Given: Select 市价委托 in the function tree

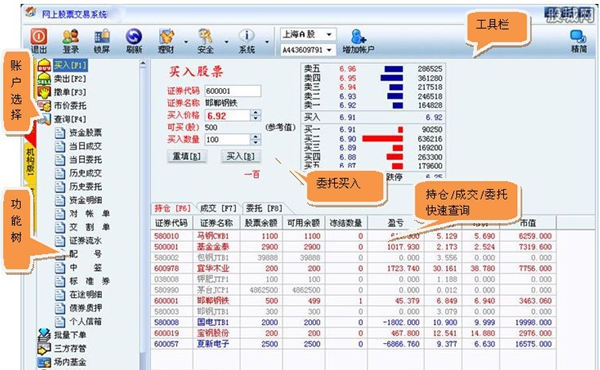Looking at the screenshot, I should coord(70,106).
